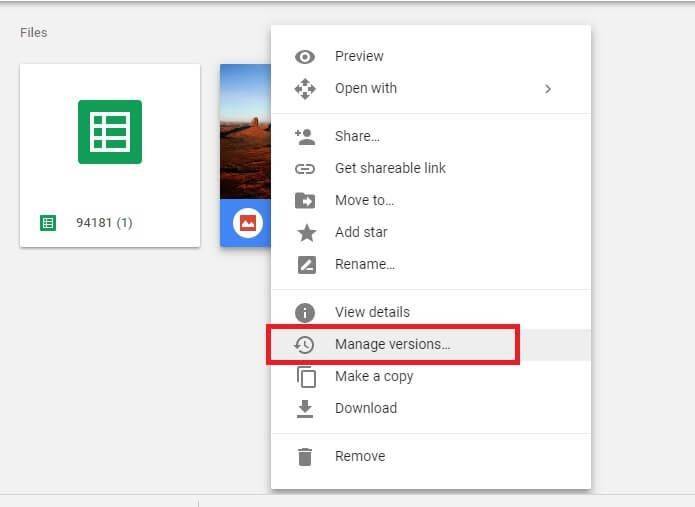Click the trash can Remove icon

tap(305, 456)
